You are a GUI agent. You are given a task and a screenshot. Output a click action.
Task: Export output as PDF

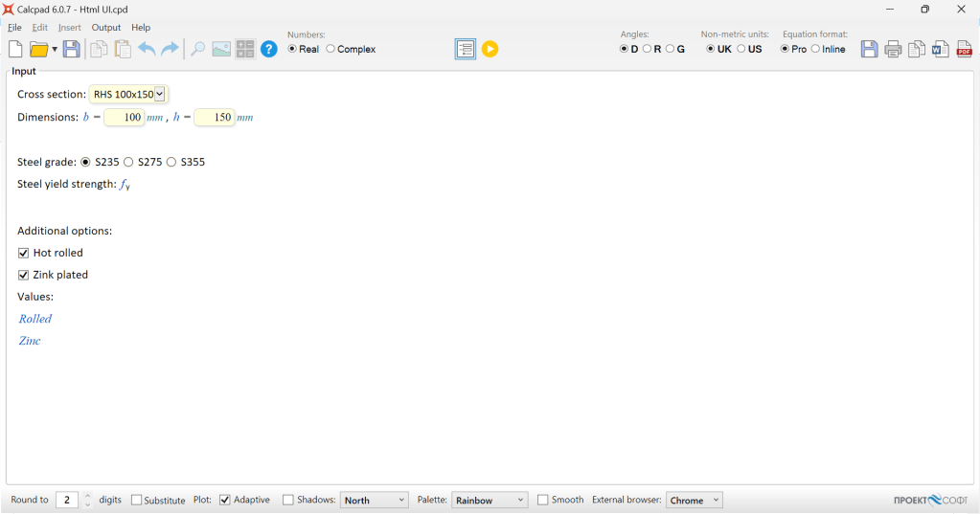964,50
